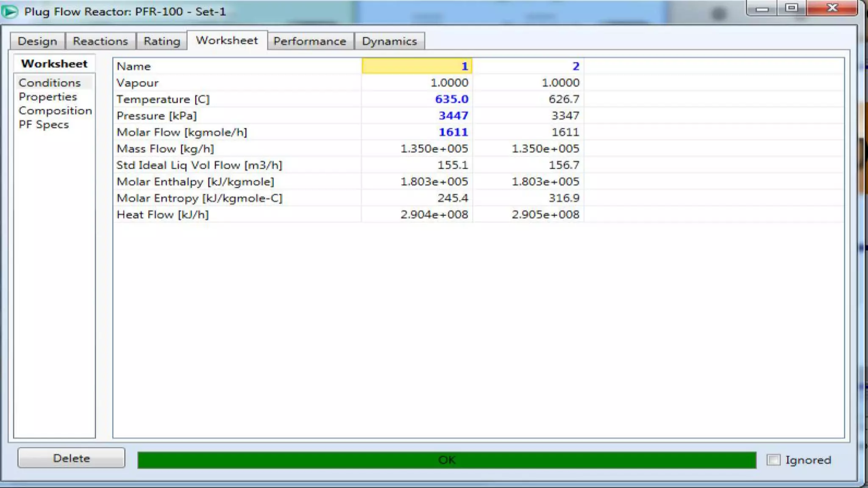The width and height of the screenshot is (868, 488).
Task: Select stream 1 name cell
Action: 417,66
